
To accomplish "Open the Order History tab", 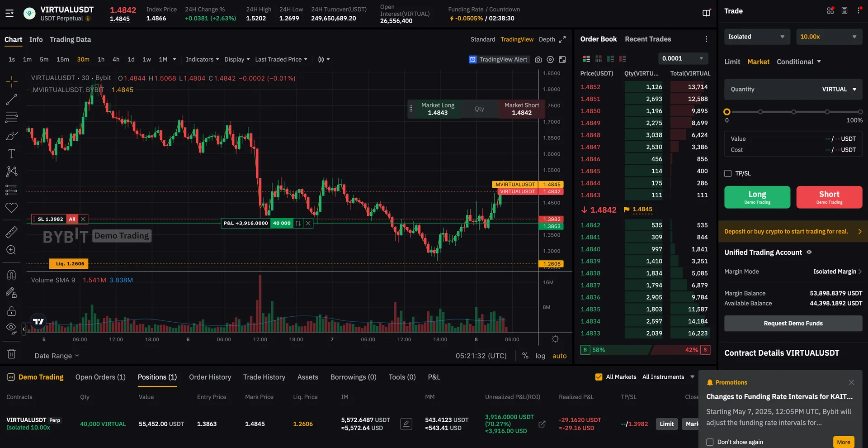I will [210, 377].
